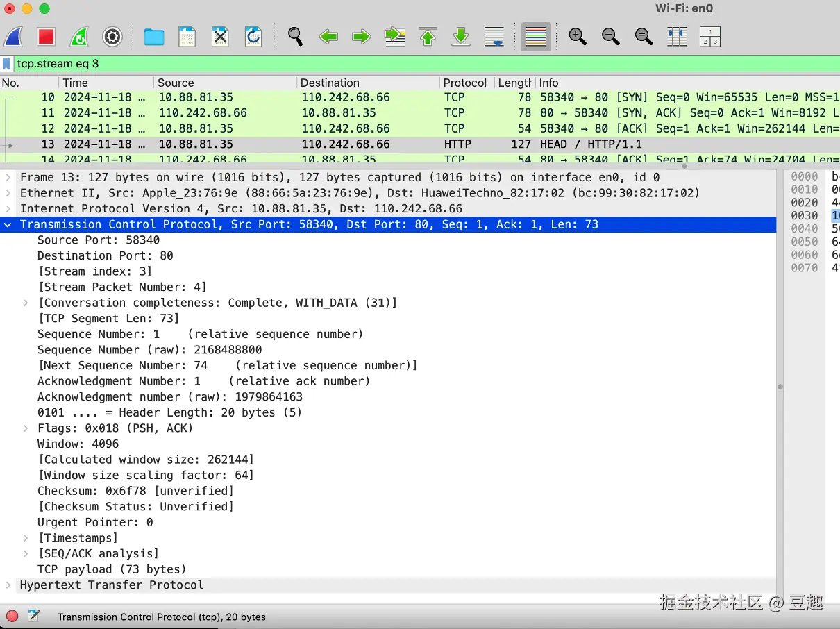Toggle the colorize packet list icon
Viewport: 840px width, 629px height.
point(536,37)
